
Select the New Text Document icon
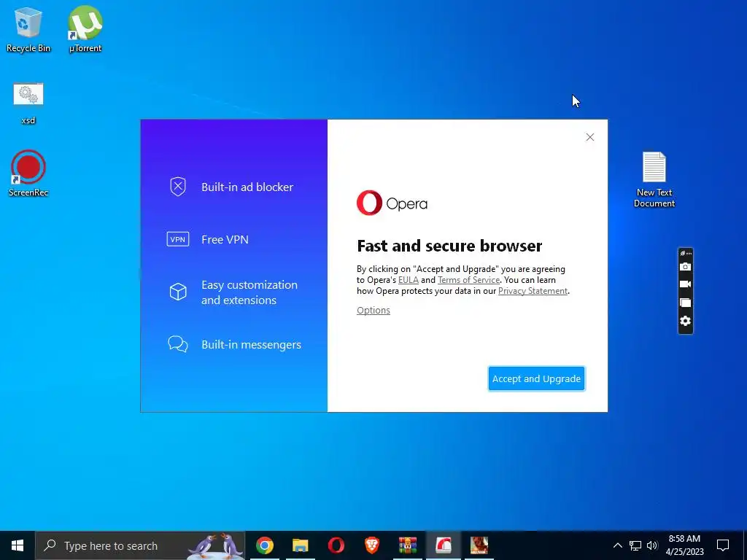point(654,179)
